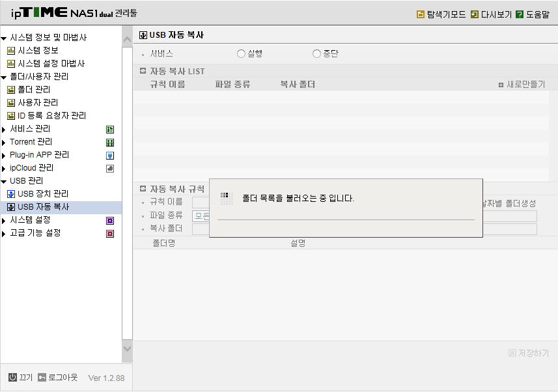Click the 저장하기 save button

(529, 353)
